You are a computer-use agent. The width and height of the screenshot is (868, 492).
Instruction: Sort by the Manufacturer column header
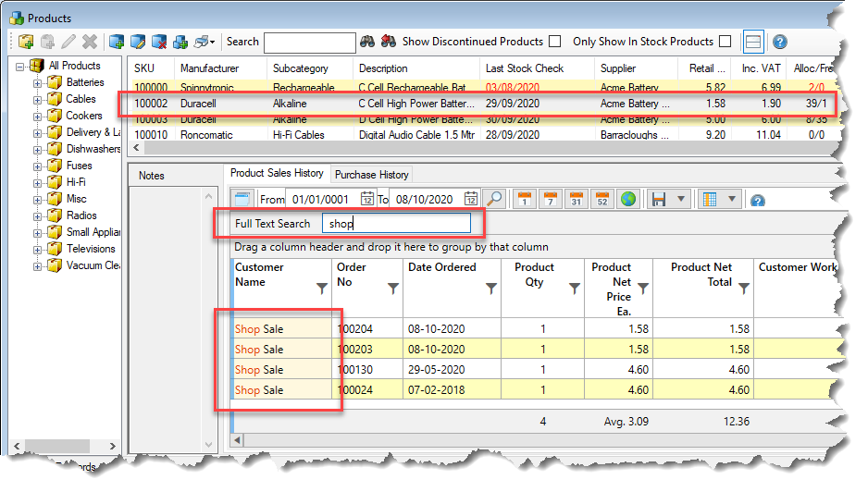point(209,68)
